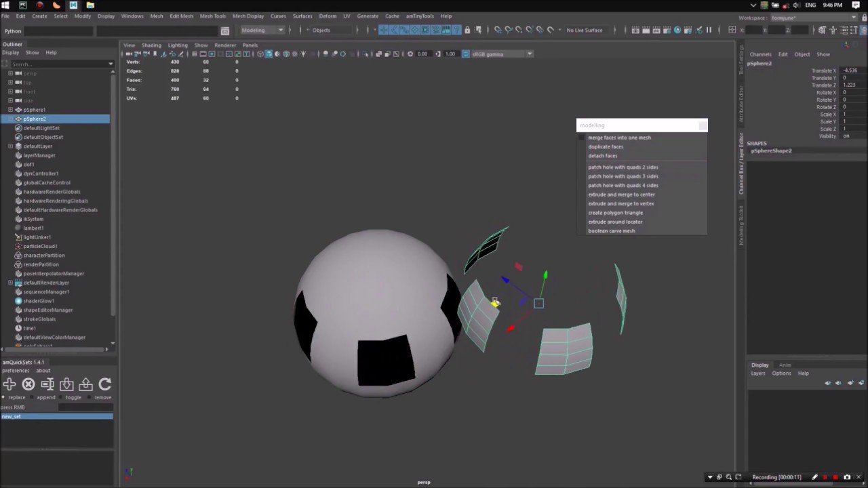Click the Windows Start button
This screenshot has height=488, width=868.
click(5, 5)
